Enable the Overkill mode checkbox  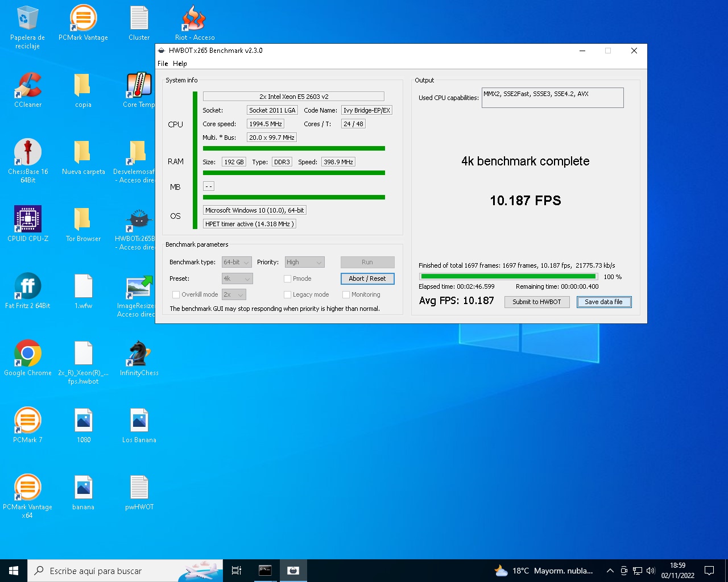click(x=176, y=294)
